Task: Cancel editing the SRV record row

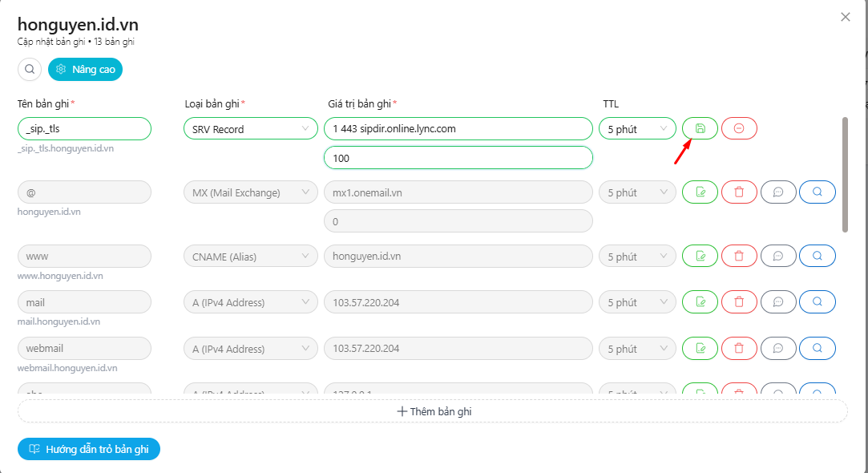Action: point(738,128)
